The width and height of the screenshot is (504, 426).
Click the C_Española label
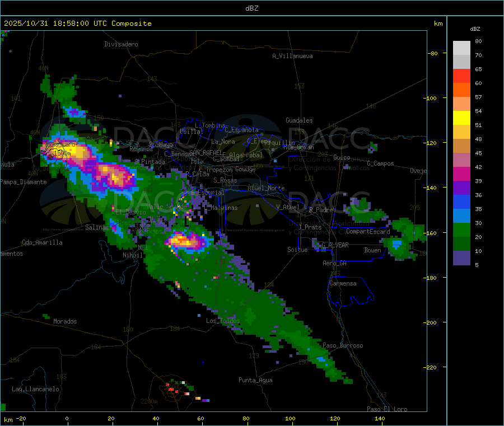(241, 130)
